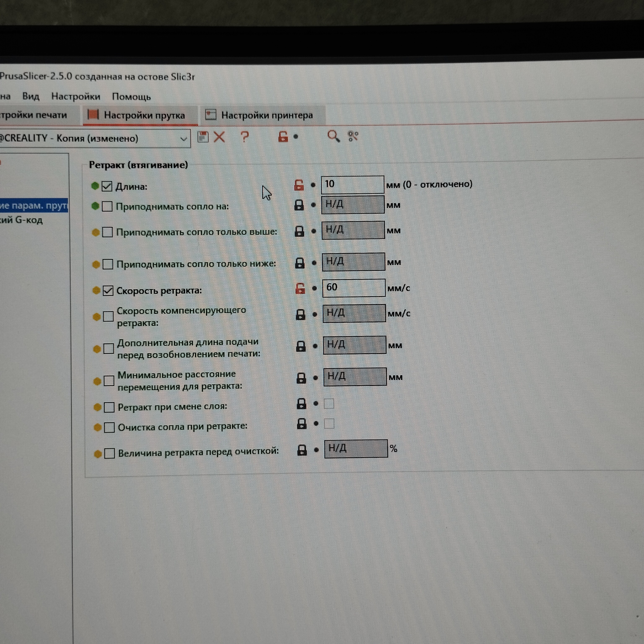The image size is (644, 644).
Task: Switch to the Настройки прутка tab
Action: click(144, 115)
